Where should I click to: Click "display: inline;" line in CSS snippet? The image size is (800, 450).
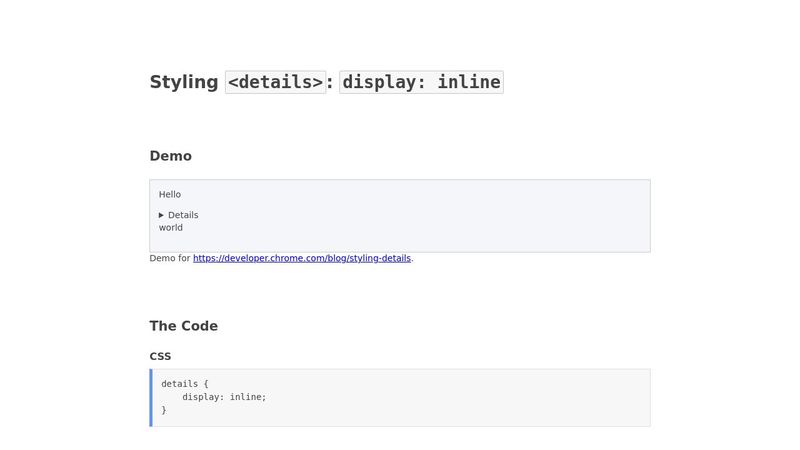tap(224, 397)
